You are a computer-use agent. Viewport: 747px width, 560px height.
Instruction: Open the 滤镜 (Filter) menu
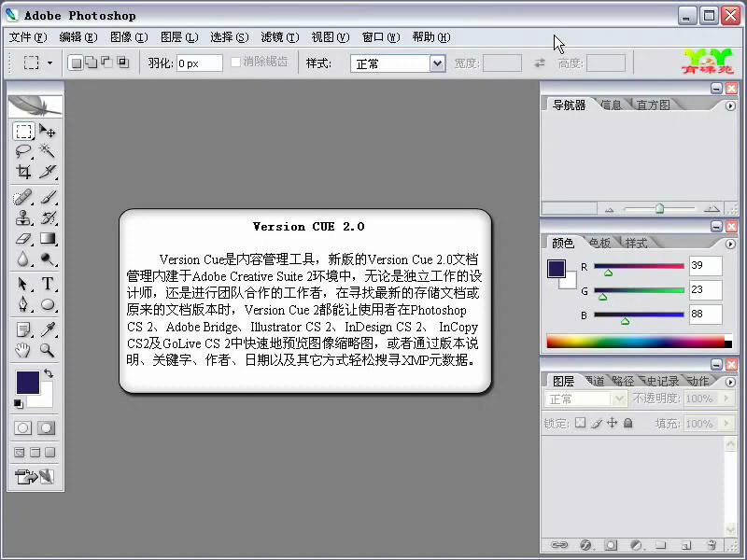click(x=279, y=37)
